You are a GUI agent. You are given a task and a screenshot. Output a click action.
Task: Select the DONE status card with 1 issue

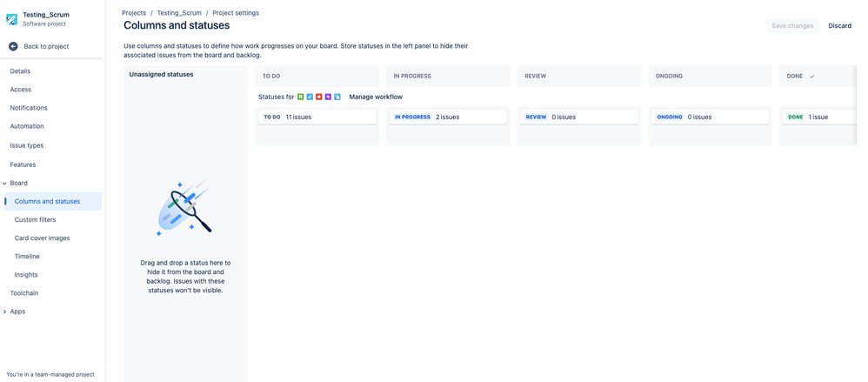[x=819, y=117]
